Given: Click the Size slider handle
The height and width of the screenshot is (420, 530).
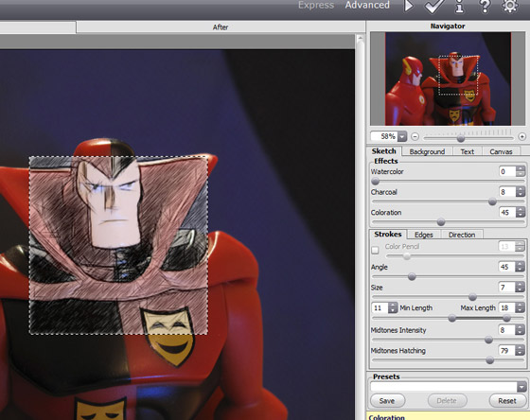Looking at the screenshot, I should (472, 297).
